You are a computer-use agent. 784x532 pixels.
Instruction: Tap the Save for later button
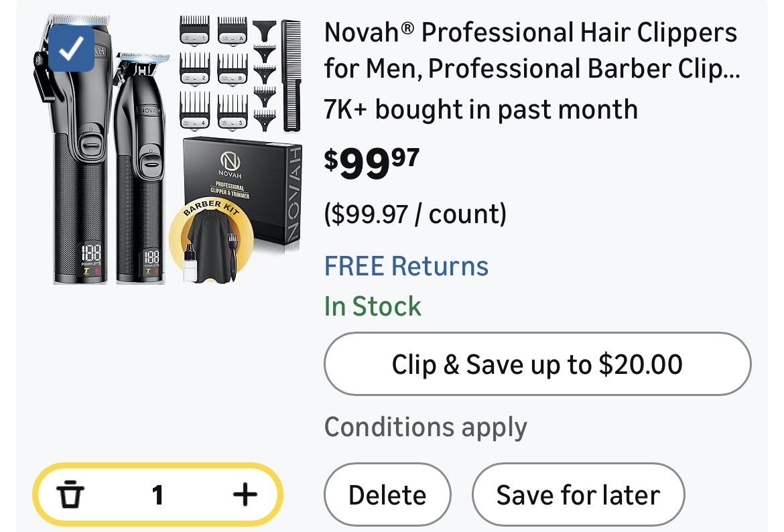(x=578, y=495)
